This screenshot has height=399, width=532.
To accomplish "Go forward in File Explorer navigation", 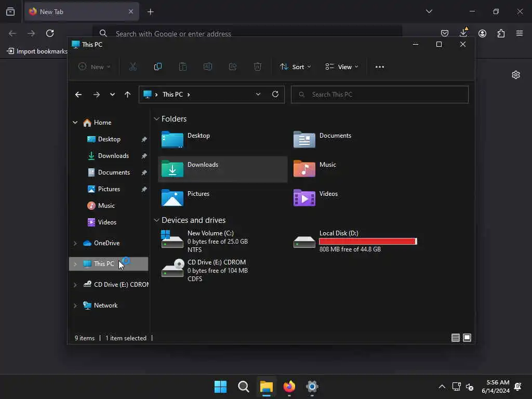I will tap(96, 95).
